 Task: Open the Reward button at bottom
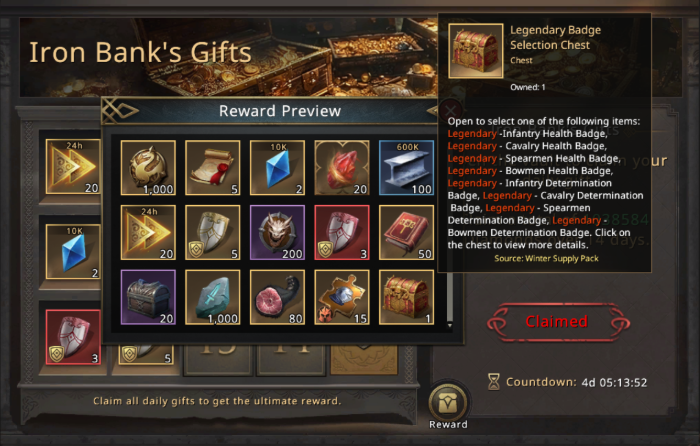click(x=448, y=406)
